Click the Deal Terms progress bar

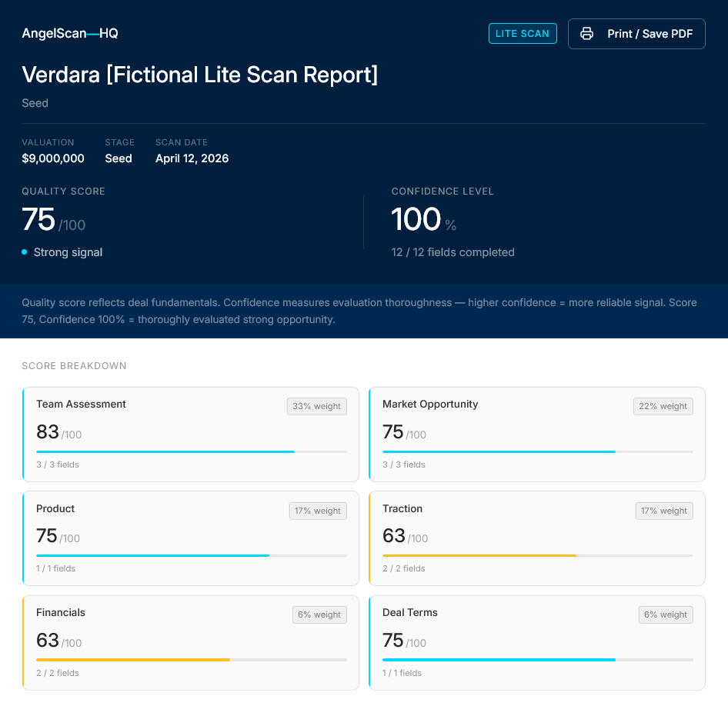click(538, 660)
